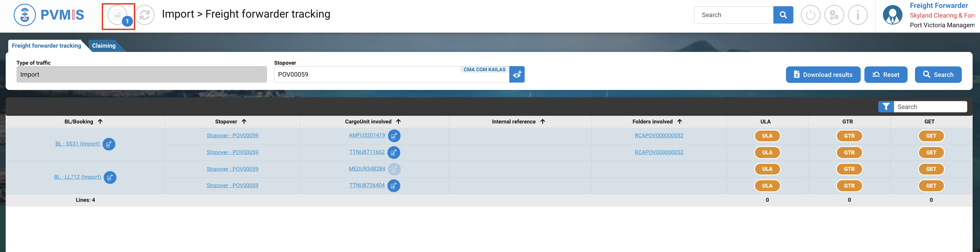Click the power logout icon
Viewport: 980px width, 252px height.
[x=810, y=15]
